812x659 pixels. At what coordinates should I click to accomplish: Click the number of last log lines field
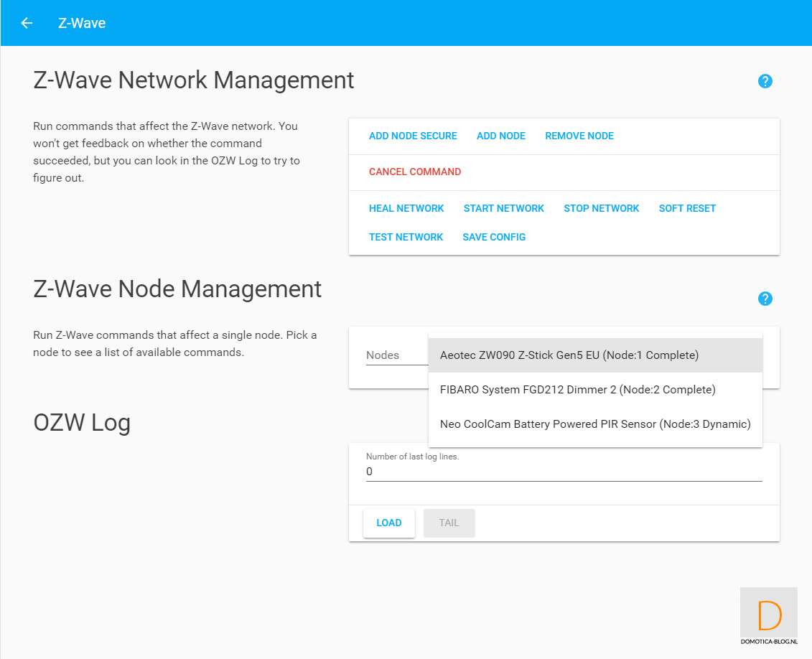pyautogui.click(x=564, y=472)
